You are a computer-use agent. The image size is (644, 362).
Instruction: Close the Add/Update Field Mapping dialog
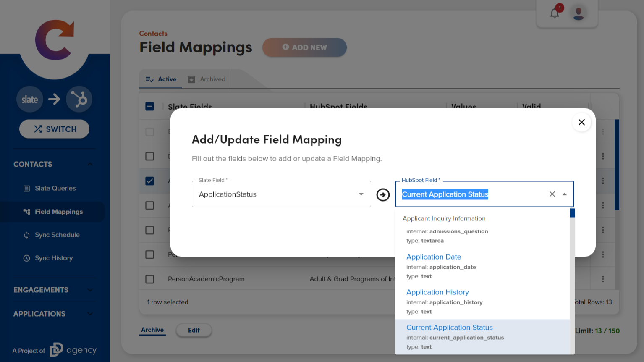(581, 122)
